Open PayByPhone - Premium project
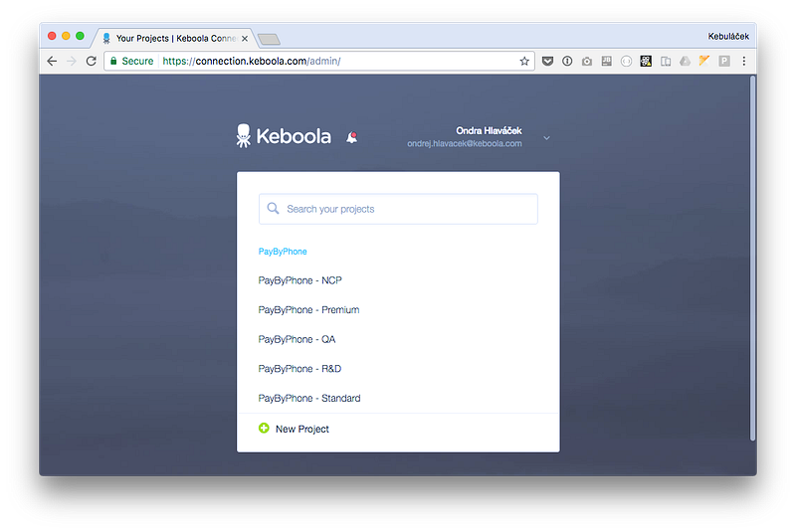The image size is (796, 532). pos(308,310)
